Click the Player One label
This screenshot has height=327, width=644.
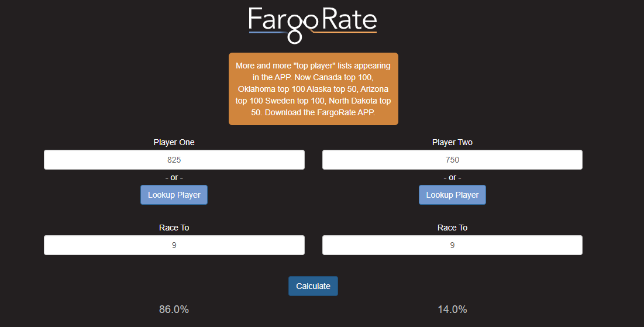point(174,142)
